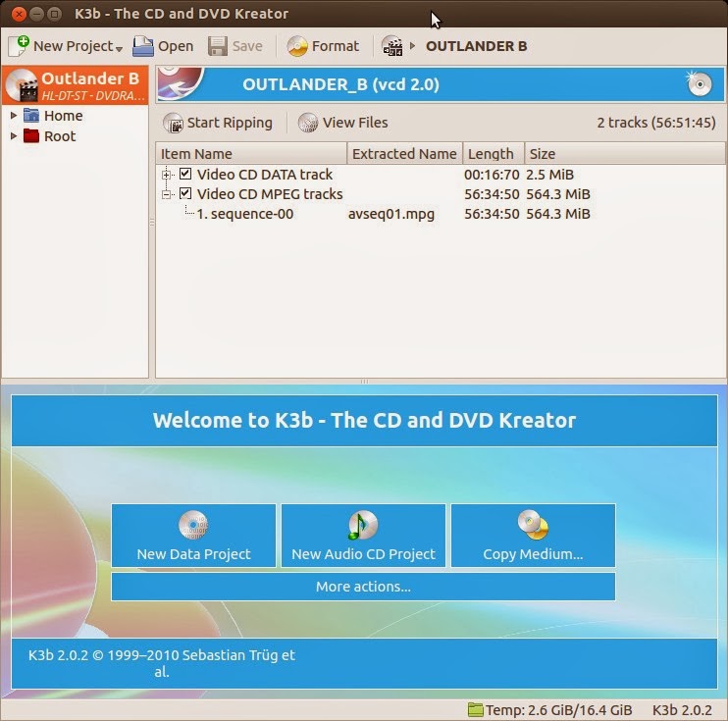Select OUTLANDER B breadcrumb label
The width and height of the screenshot is (728, 721).
(x=477, y=46)
